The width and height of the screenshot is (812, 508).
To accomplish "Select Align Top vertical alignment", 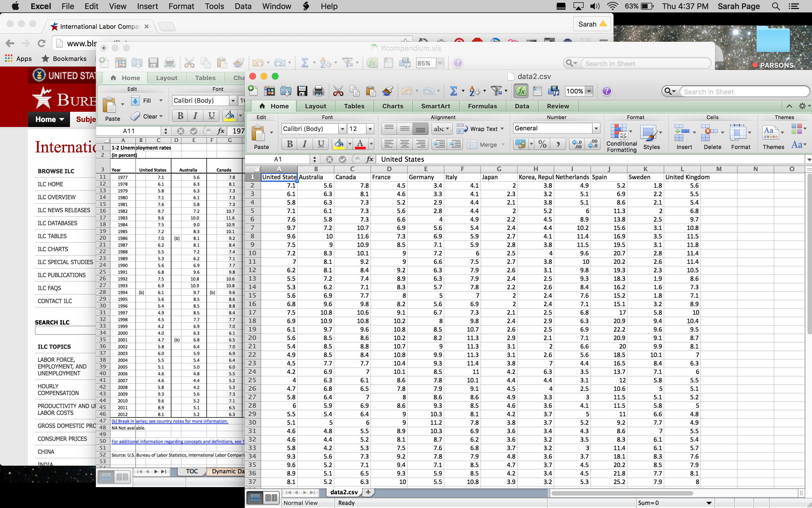I will [x=389, y=129].
